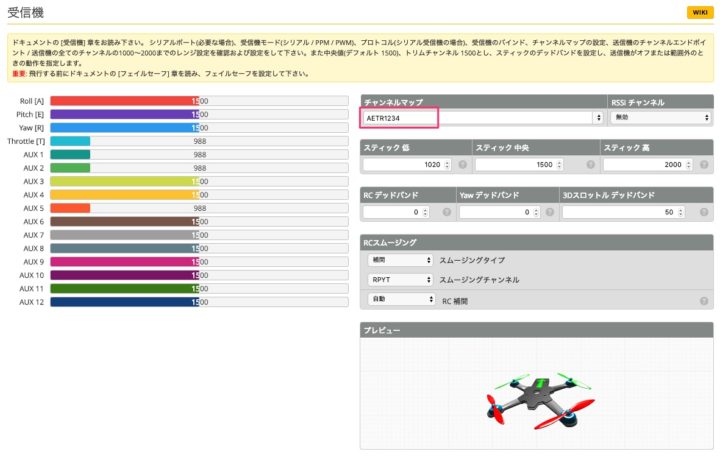Open help icon for Yaw デッドバンド
This screenshot has width=720, height=457.
tap(548, 212)
